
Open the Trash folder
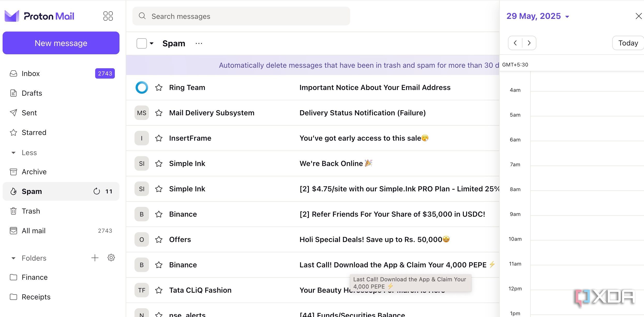pyautogui.click(x=61, y=211)
